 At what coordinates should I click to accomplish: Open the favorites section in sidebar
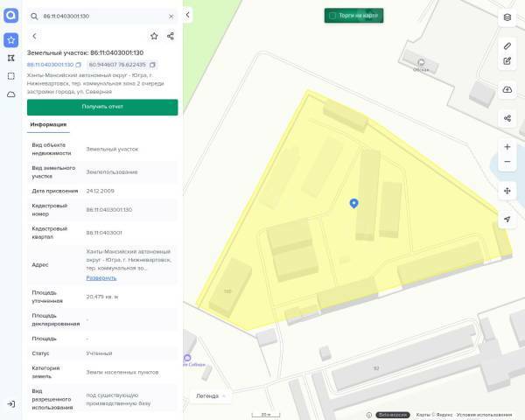(10, 40)
